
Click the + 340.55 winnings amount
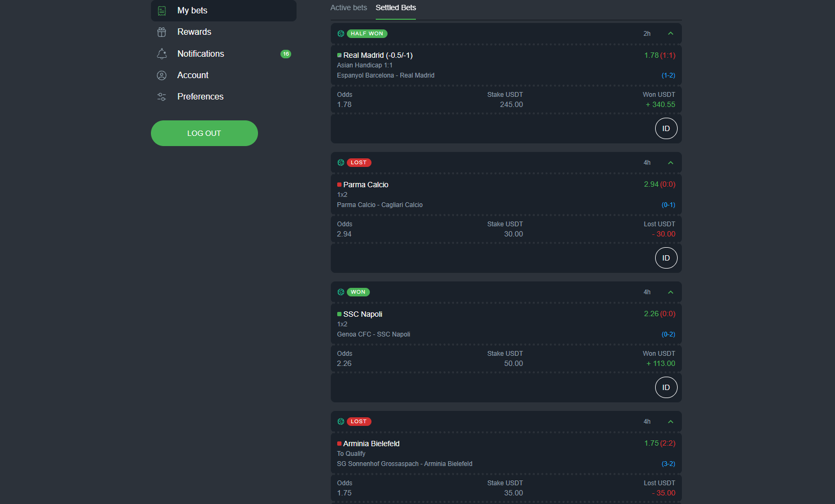tap(661, 105)
